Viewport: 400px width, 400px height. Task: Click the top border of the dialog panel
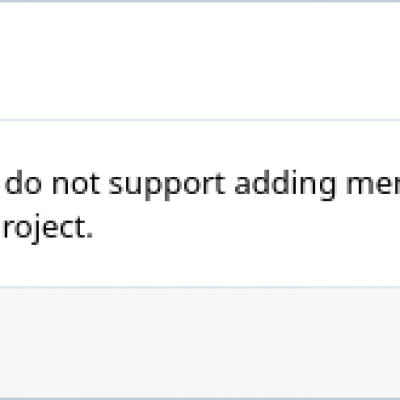pos(200,1)
